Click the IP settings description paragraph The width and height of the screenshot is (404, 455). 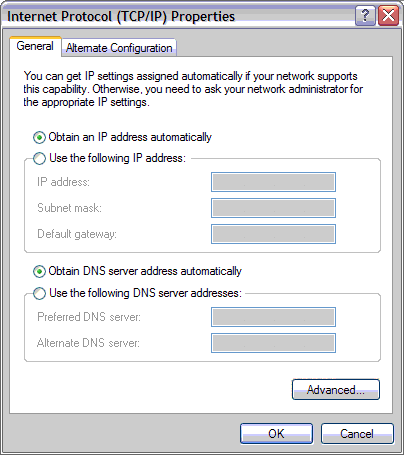(193, 89)
